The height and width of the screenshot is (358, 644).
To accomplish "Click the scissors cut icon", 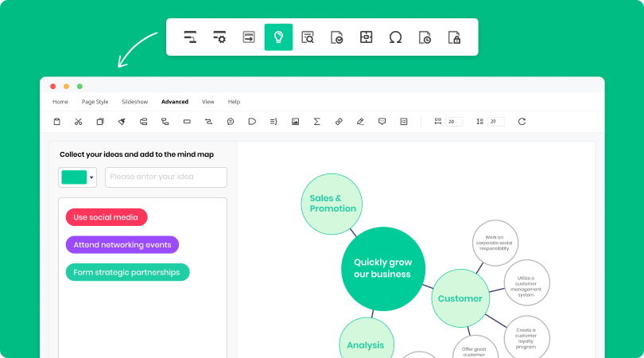I will point(78,122).
